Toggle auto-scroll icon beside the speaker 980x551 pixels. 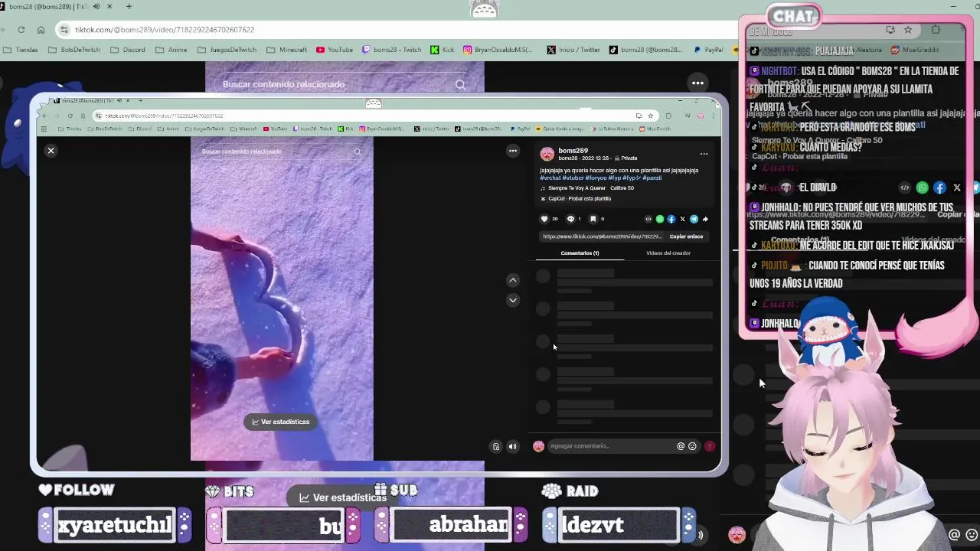point(496,446)
